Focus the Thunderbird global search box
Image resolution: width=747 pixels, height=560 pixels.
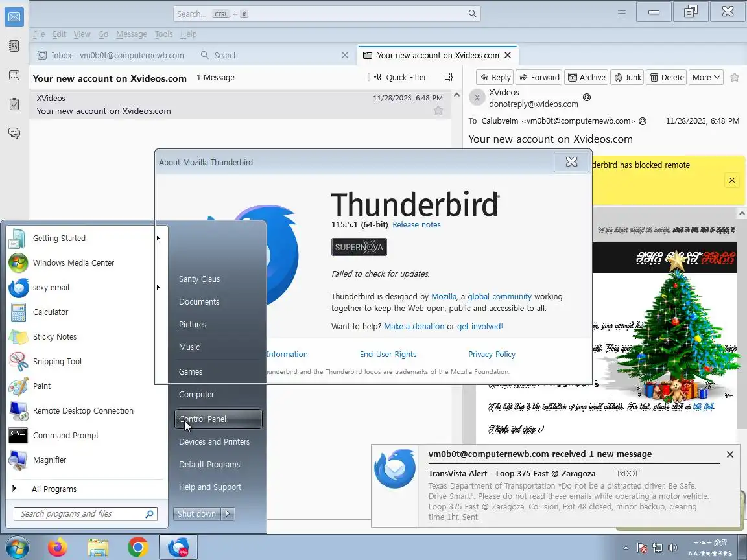point(327,14)
